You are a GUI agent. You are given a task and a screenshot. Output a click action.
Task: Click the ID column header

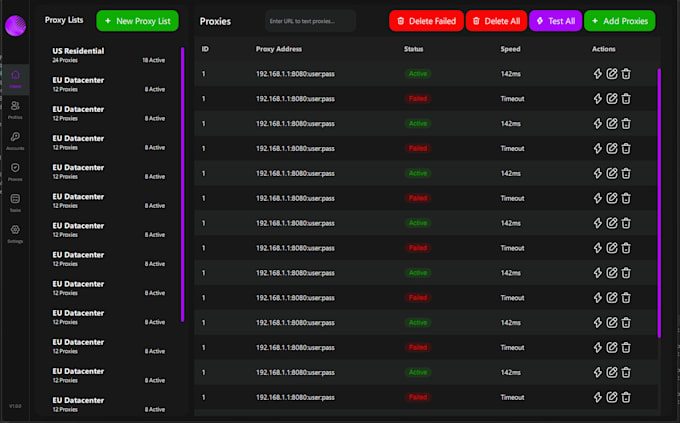point(205,49)
